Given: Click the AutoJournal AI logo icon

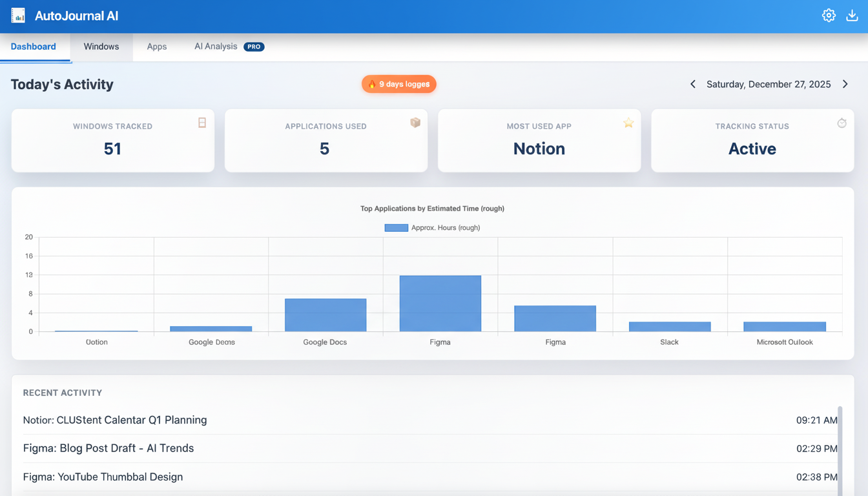Looking at the screenshot, I should (19, 15).
